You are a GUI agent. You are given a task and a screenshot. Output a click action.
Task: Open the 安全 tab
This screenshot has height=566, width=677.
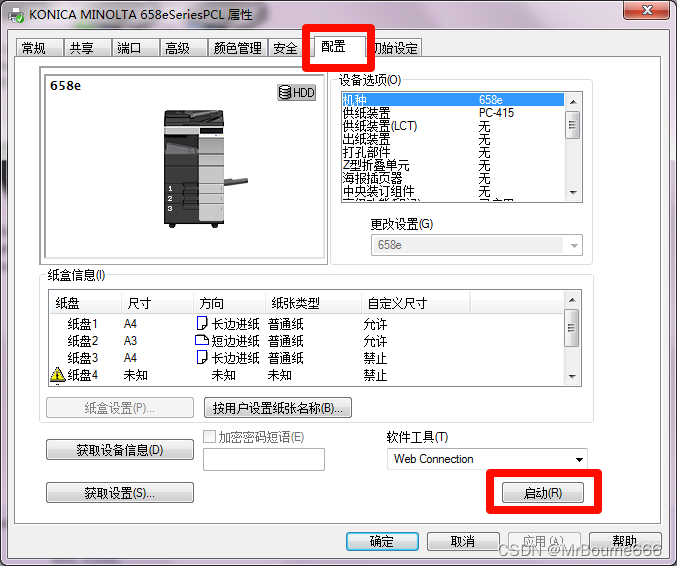click(285, 48)
